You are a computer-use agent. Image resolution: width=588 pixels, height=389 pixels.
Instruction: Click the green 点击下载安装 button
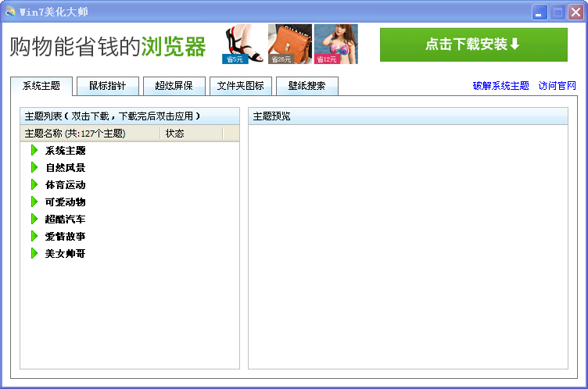[473, 45]
